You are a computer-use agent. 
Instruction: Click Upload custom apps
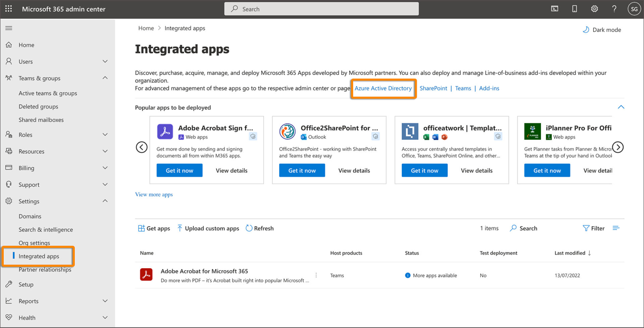pyautogui.click(x=208, y=228)
